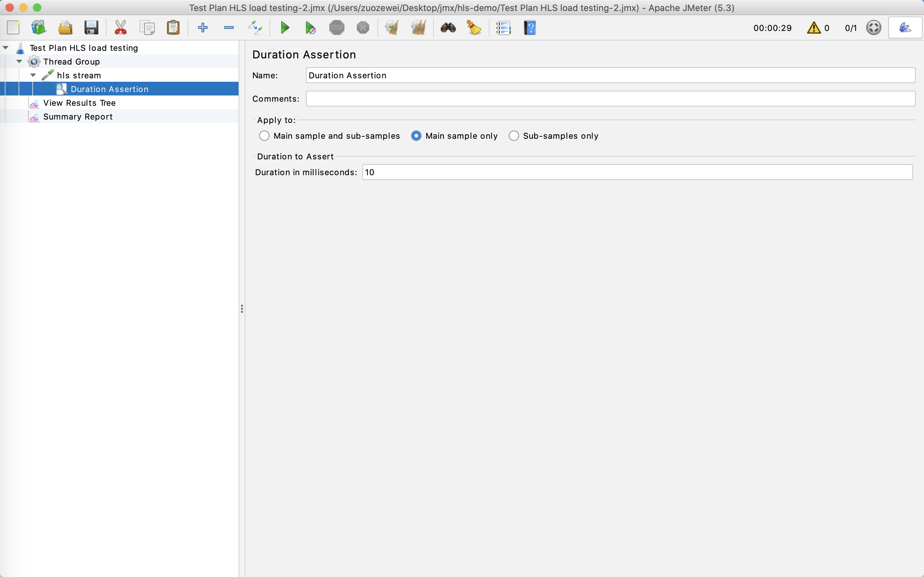The height and width of the screenshot is (577, 924).
Task: Select View Results Tree in tree
Action: [x=79, y=103]
